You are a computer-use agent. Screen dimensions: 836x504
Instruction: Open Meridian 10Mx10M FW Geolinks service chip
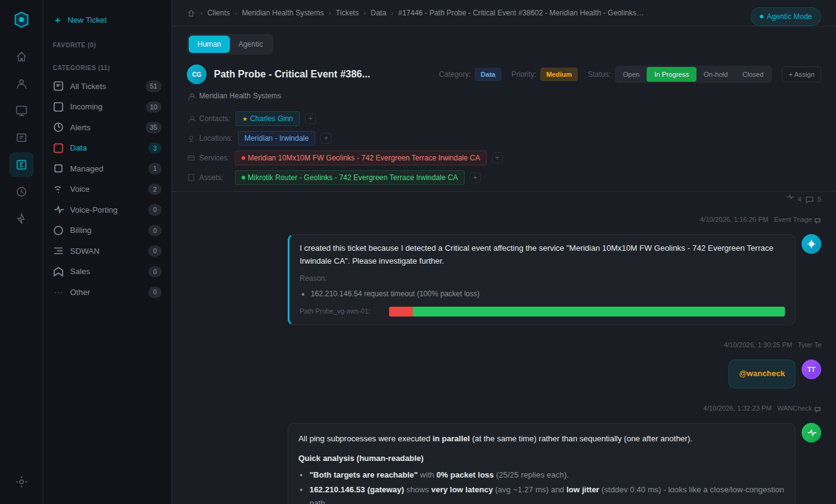tap(361, 158)
